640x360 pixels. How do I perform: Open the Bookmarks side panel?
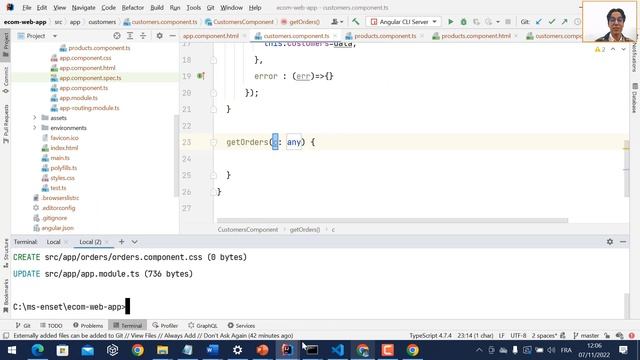[x=6, y=296]
